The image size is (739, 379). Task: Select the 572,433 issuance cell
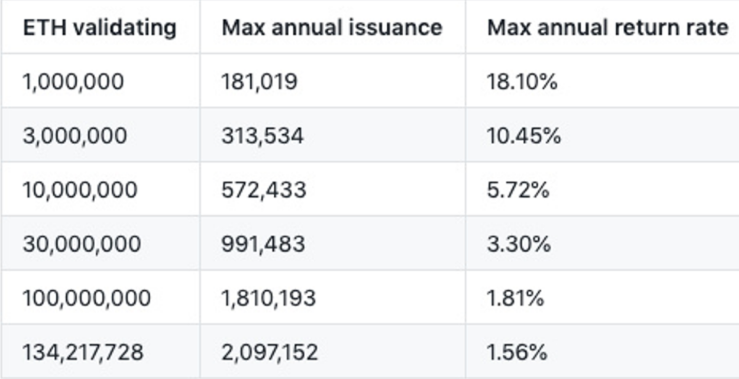click(263, 190)
